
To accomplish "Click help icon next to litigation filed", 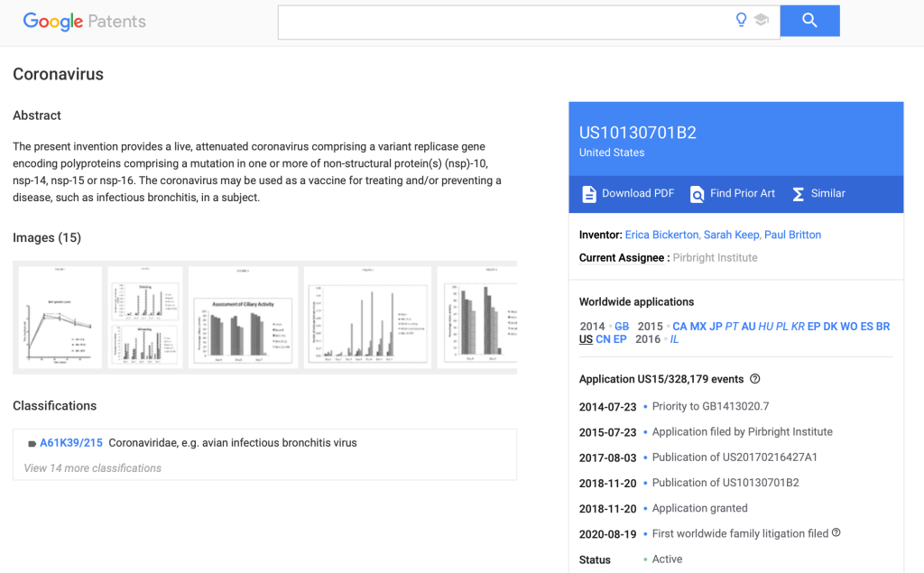I will point(836,532).
